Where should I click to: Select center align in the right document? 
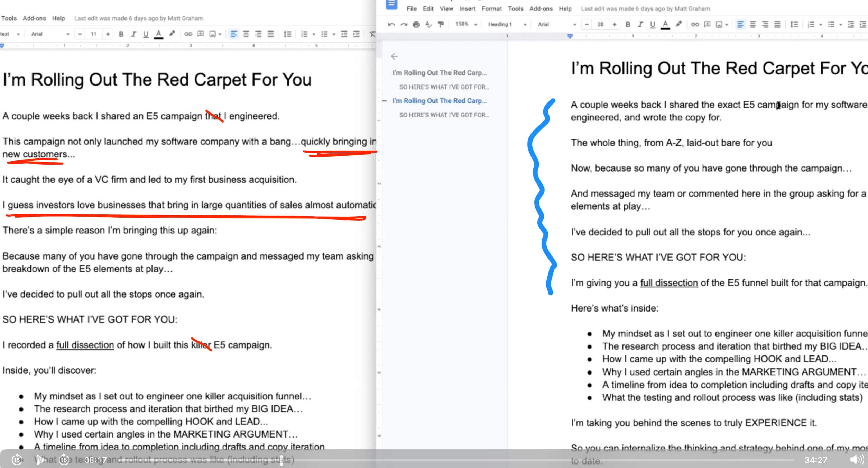point(752,24)
